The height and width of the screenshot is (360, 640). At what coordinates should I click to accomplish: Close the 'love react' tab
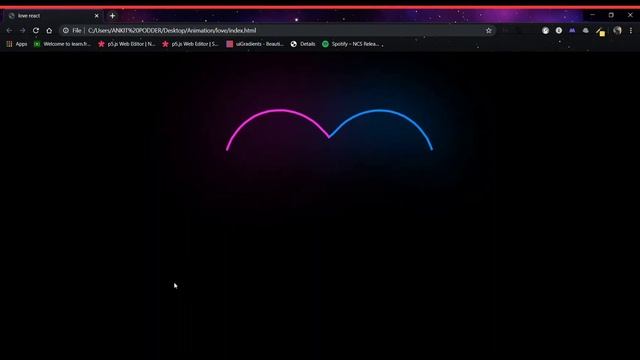(x=96, y=16)
